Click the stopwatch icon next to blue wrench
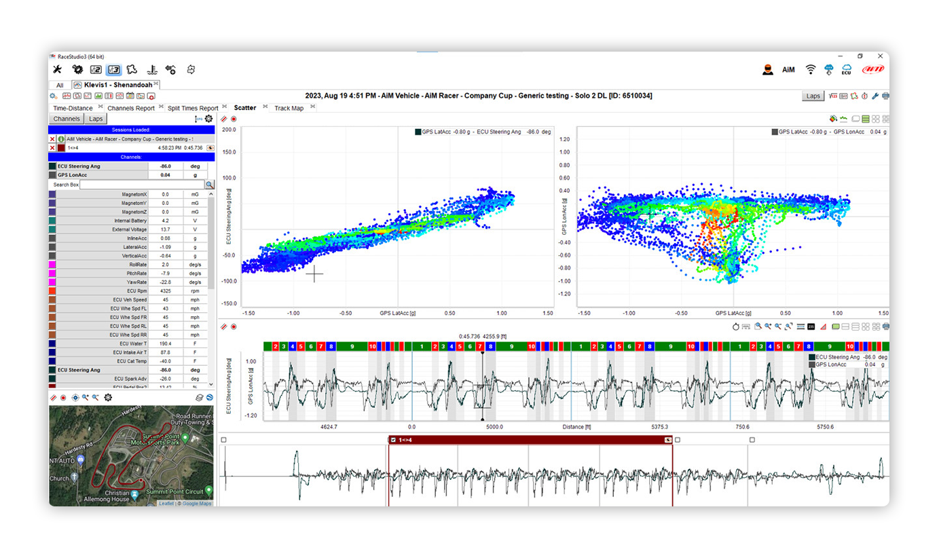This screenshot has height=560, width=939. [865, 96]
